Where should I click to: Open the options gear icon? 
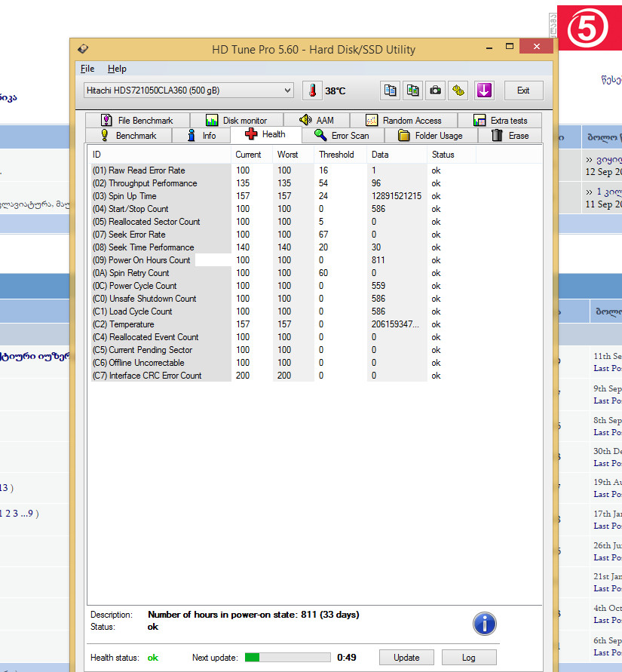coord(458,91)
